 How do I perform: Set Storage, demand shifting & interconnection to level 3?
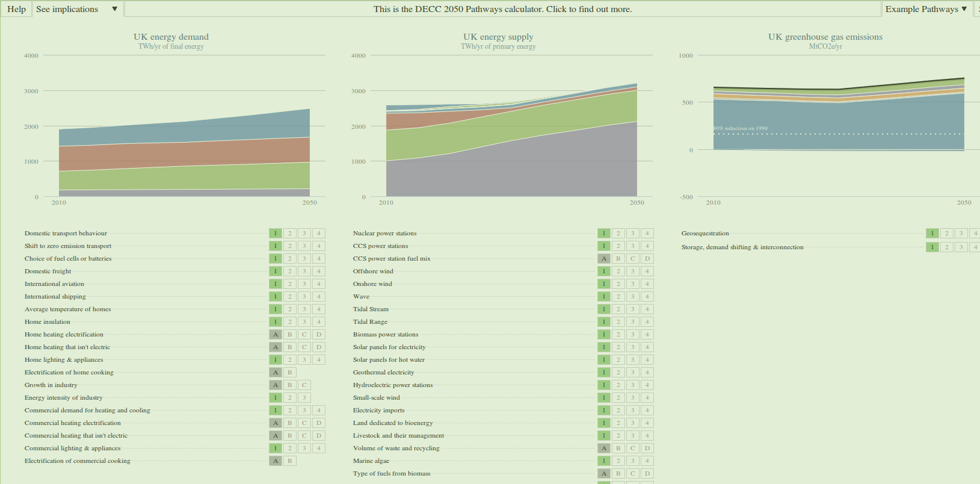point(961,247)
